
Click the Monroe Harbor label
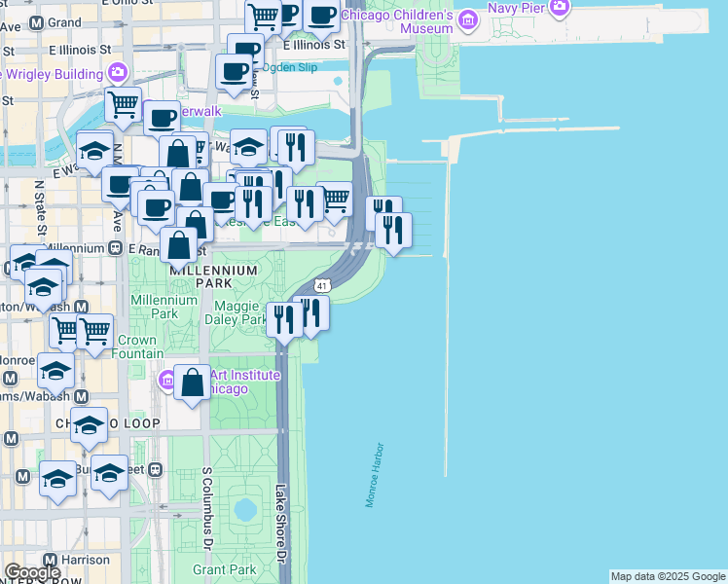(375, 475)
